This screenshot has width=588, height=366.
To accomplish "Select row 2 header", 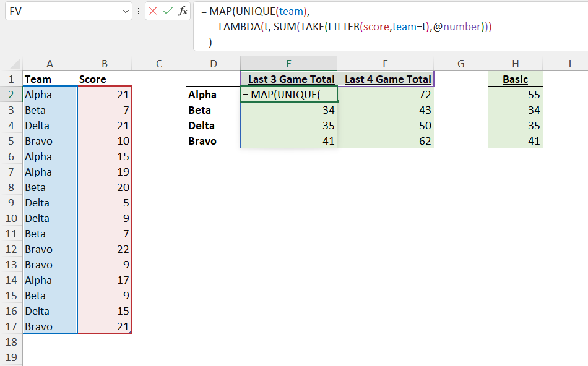I will pyautogui.click(x=11, y=95).
